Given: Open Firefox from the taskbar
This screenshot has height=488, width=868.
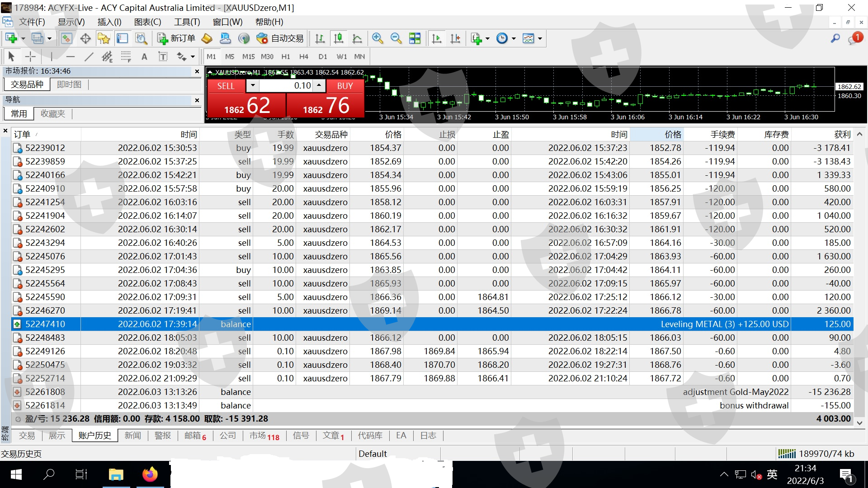Looking at the screenshot, I should tap(150, 474).
